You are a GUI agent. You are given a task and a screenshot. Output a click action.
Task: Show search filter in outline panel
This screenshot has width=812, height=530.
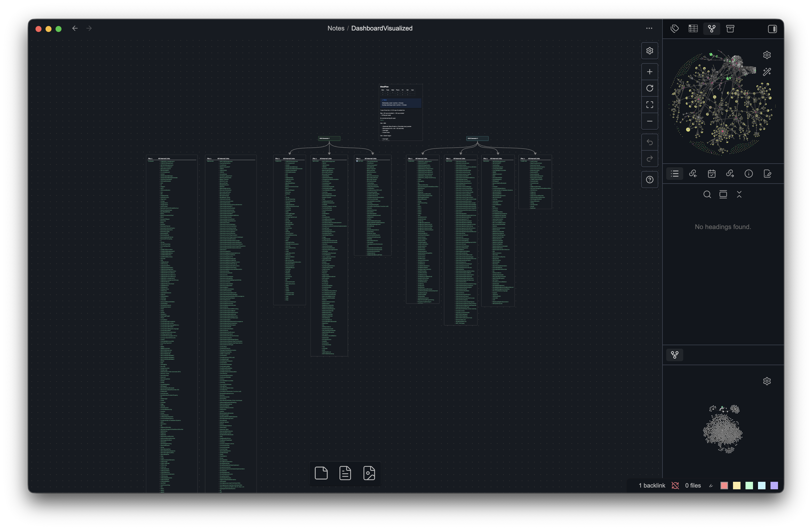[707, 194]
